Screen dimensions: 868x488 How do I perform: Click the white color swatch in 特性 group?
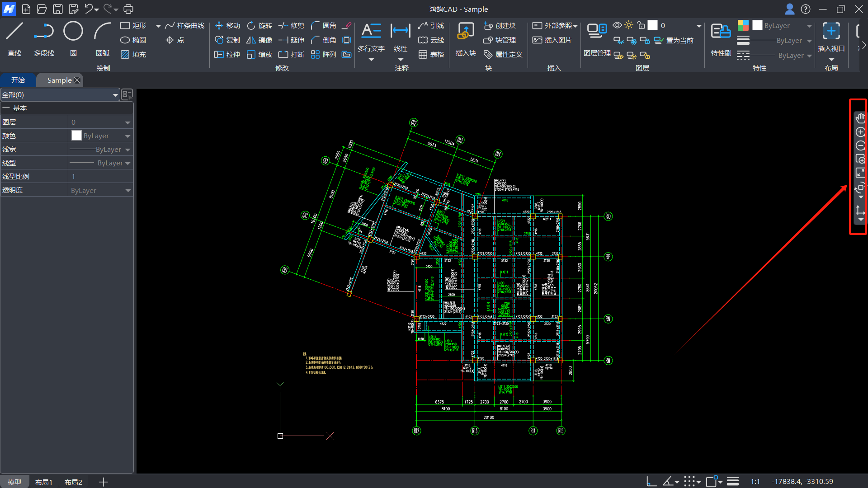758,25
